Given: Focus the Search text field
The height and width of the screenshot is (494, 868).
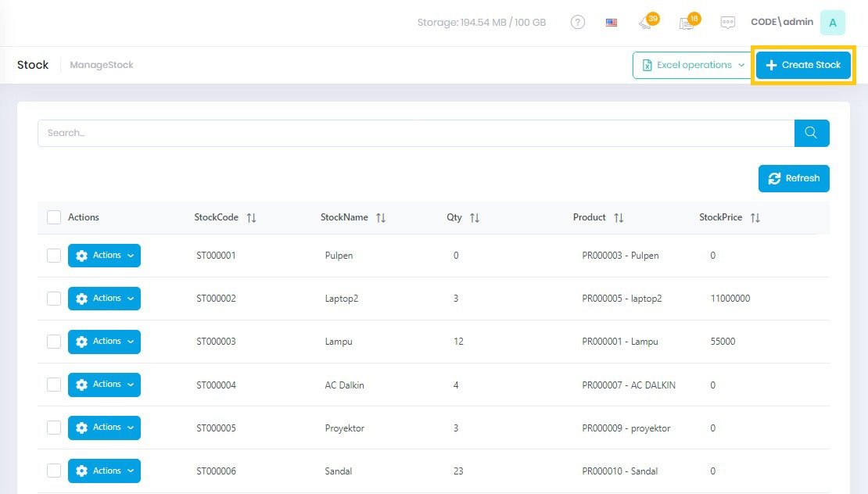Looking at the screenshot, I should (x=416, y=133).
